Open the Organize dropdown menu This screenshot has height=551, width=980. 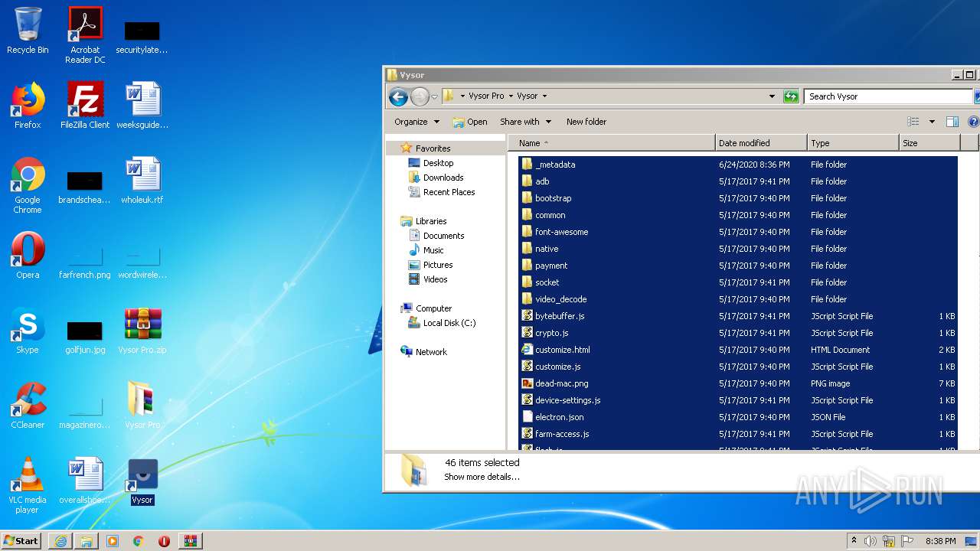coord(417,122)
